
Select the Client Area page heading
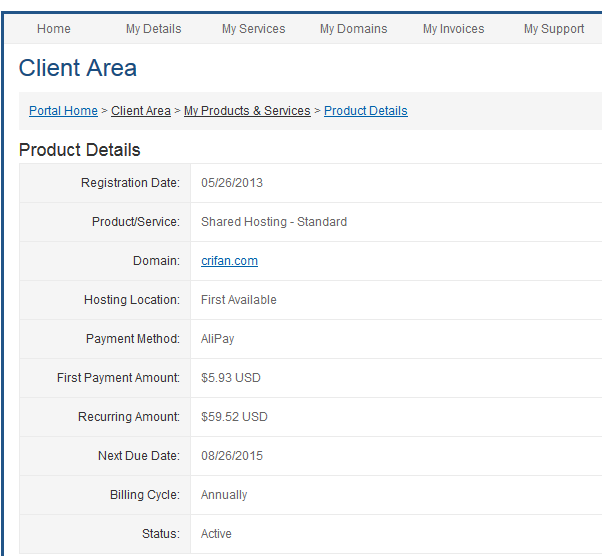78,68
